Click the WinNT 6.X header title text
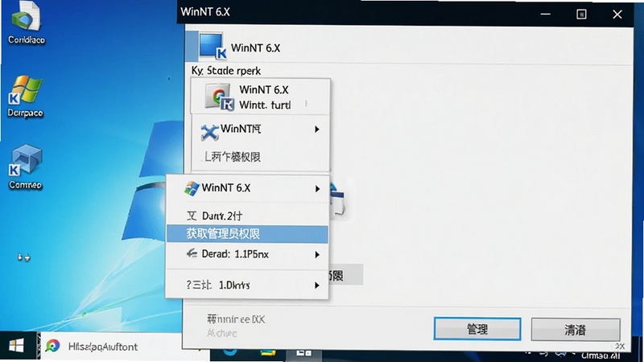The height and width of the screenshot is (362, 644). click(x=255, y=48)
